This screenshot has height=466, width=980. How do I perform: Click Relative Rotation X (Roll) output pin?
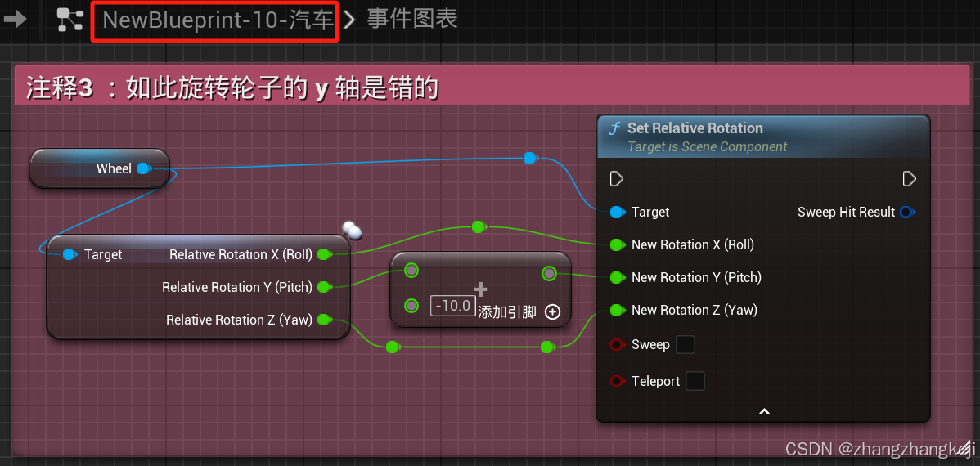(x=324, y=254)
